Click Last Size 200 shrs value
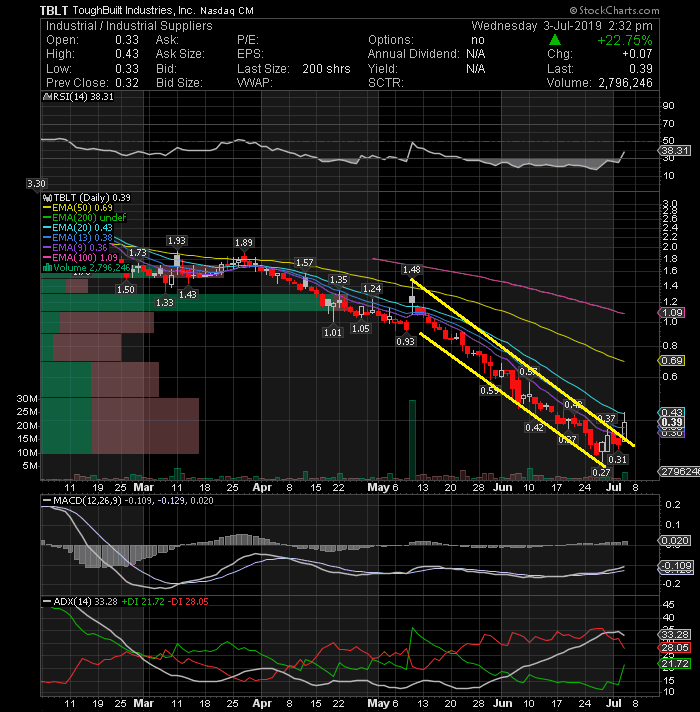The image size is (700, 712). pos(326,69)
